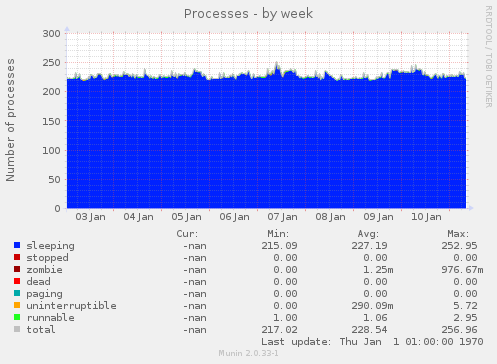497x364 pixels.
Task: Click the '10 Jan' date axis label
Action: (426, 217)
